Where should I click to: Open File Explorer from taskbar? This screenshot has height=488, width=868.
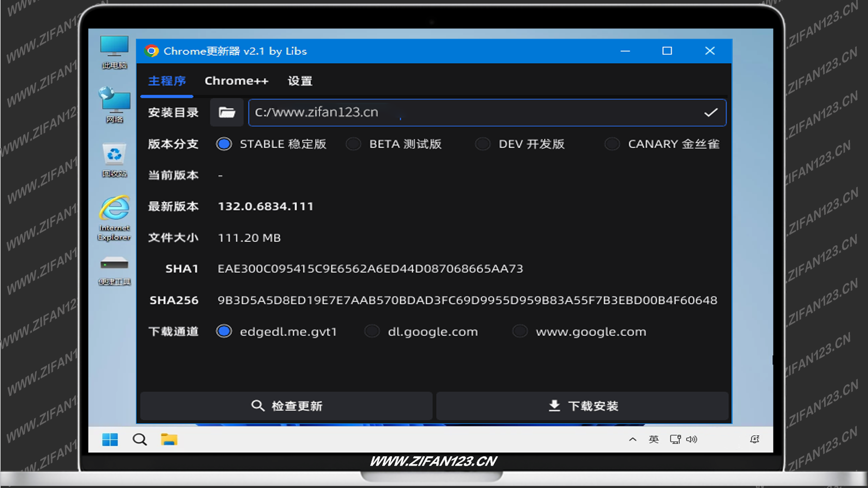point(169,439)
